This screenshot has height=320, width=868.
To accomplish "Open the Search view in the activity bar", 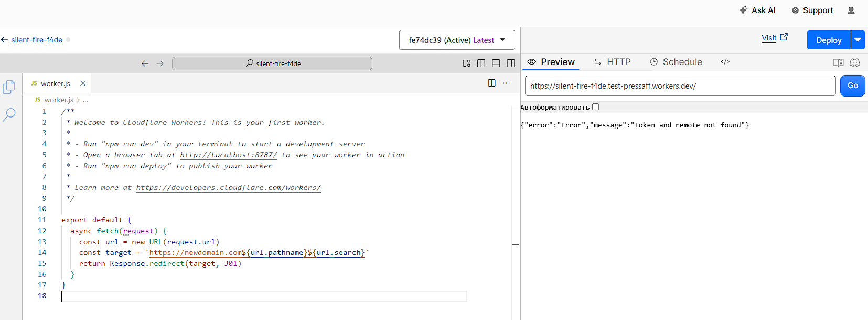I will click(x=9, y=114).
